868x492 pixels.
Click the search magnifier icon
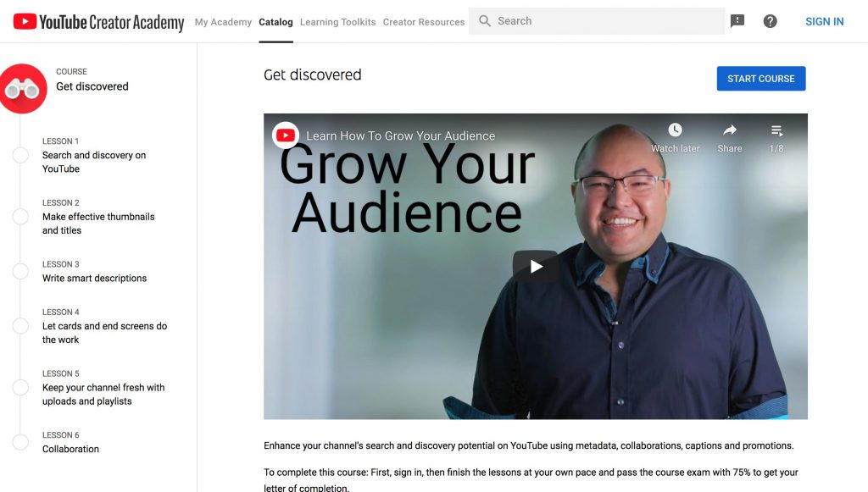(484, 21)
